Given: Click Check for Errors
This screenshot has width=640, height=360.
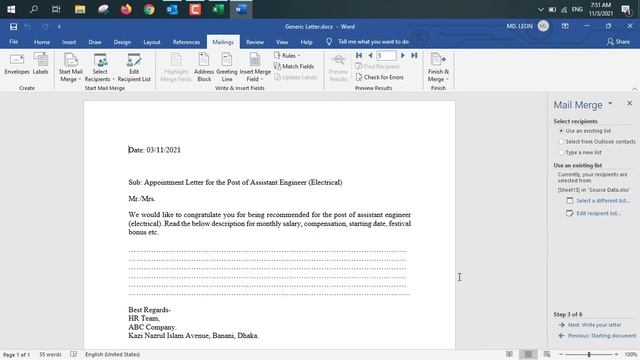Looking at the screenshot, I should point(380,77).
